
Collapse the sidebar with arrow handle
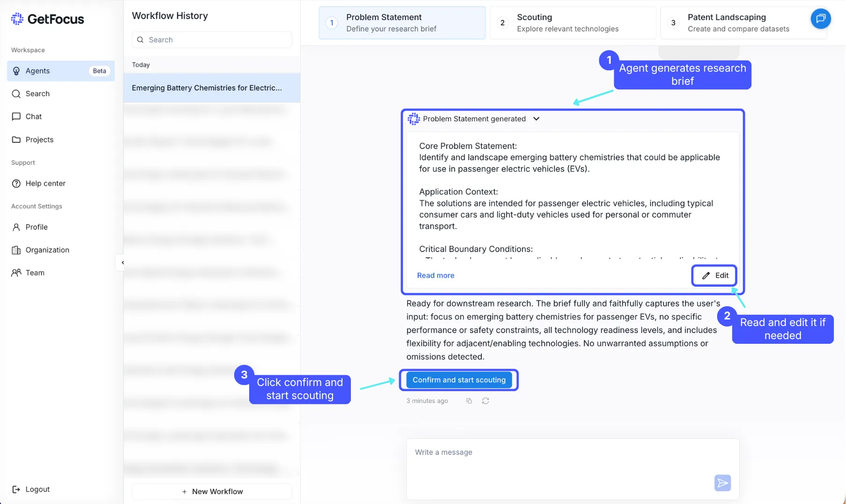click(122, 263)
